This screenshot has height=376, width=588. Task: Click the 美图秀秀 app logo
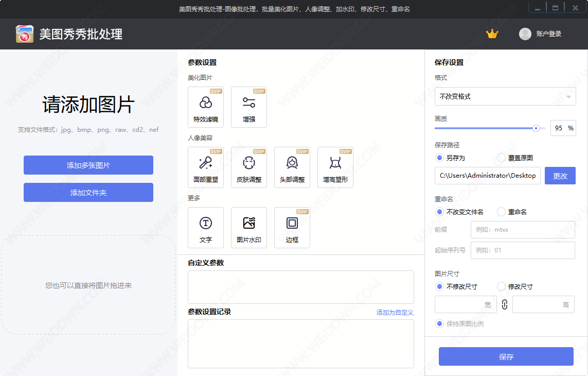click(x=25, y=34)
